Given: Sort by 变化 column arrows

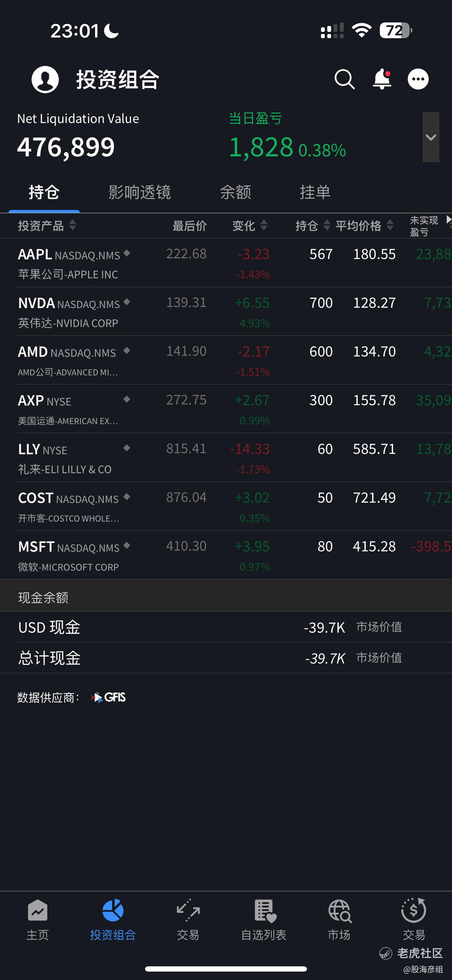Looking at the screenshot, I should click(263, 225).
